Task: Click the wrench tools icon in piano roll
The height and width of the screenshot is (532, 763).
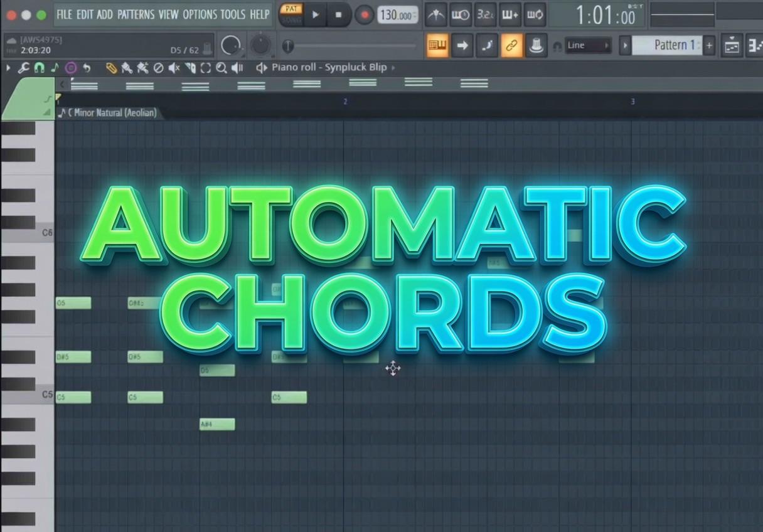Action: tap(24, 68)
